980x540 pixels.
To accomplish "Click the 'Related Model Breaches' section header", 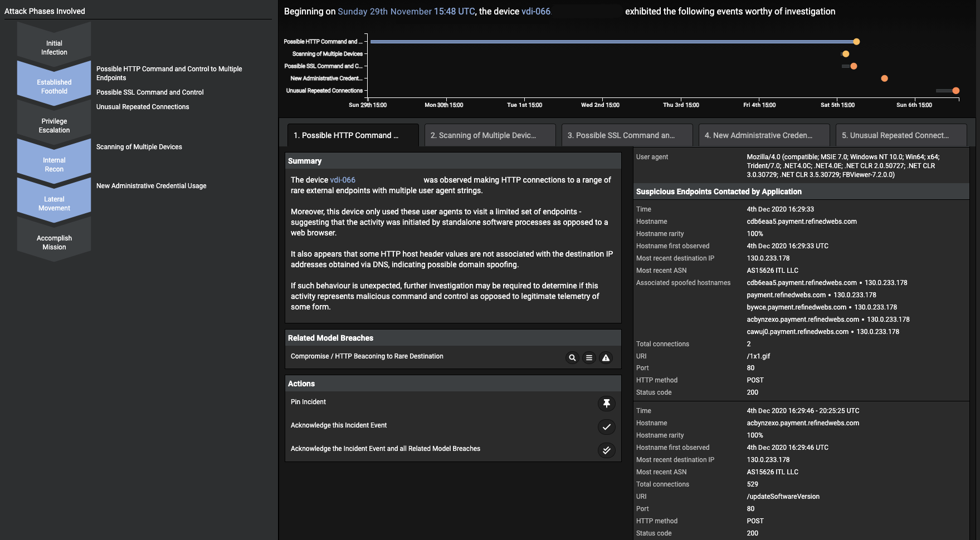I will [x=330, y=338].
